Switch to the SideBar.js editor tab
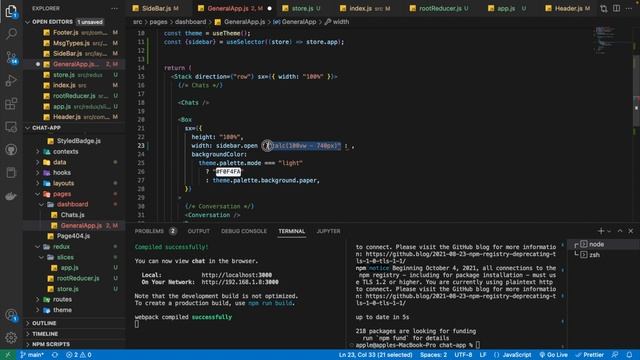This screenshot has height=360, width=640. [x=156, y=8]
